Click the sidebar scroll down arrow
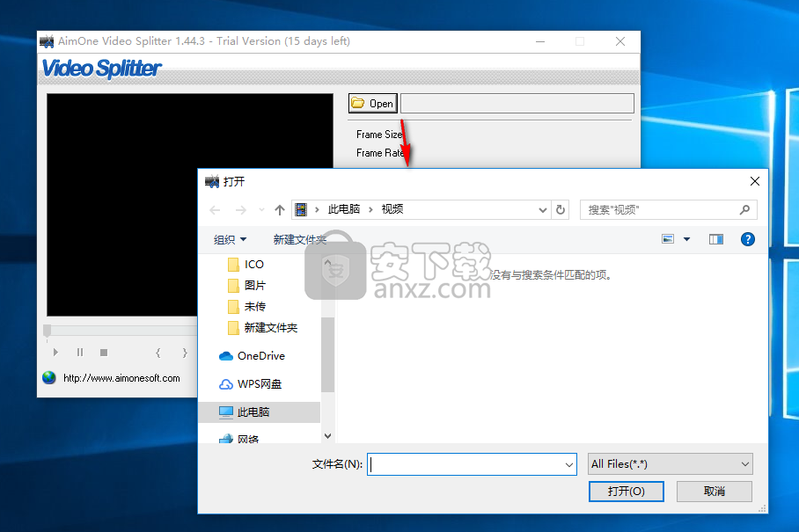The width and height of the screenshot is (799, 532). click(327, 436)
